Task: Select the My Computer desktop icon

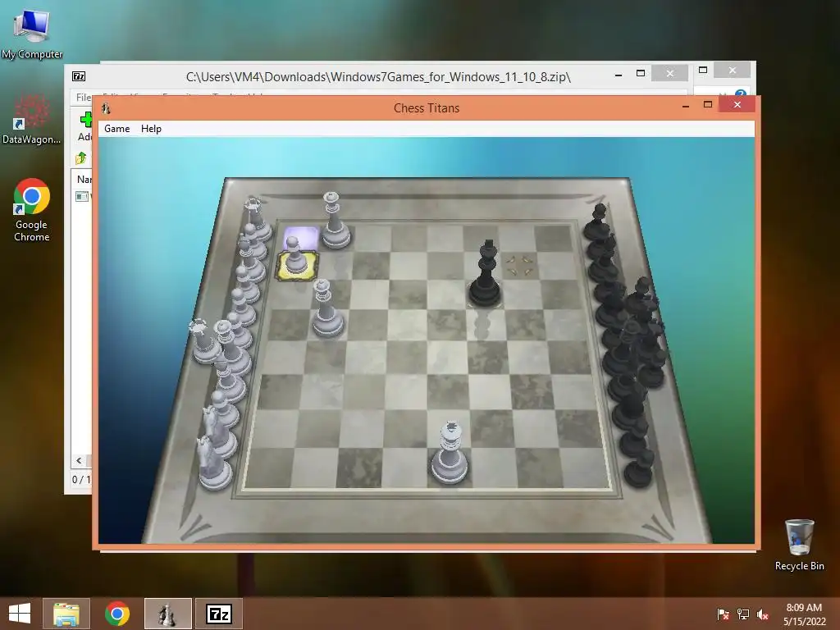Action: (32, 34)
